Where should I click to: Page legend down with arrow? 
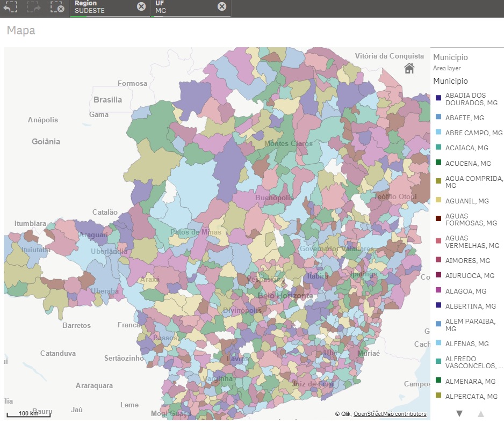pyautogui.click(x=459, y=413)
